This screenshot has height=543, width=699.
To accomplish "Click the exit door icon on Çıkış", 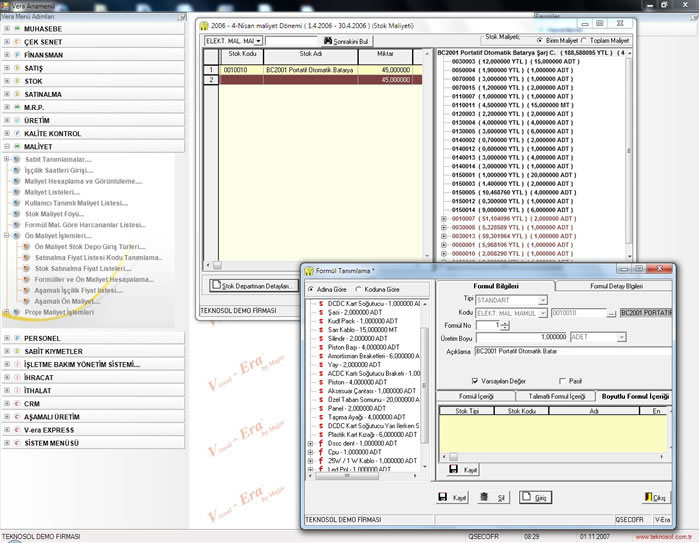I will coord(649,497).
